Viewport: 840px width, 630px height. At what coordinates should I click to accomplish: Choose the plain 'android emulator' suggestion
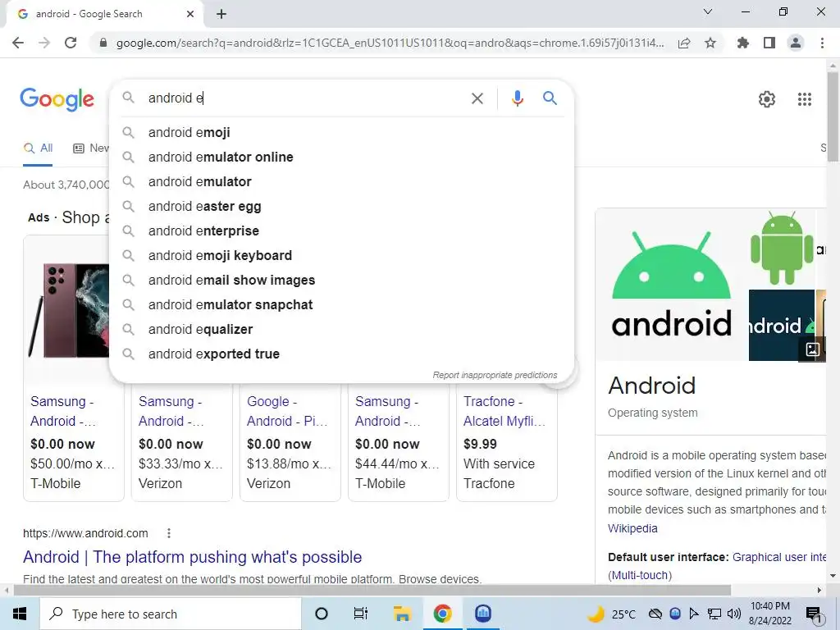(341, 181)
